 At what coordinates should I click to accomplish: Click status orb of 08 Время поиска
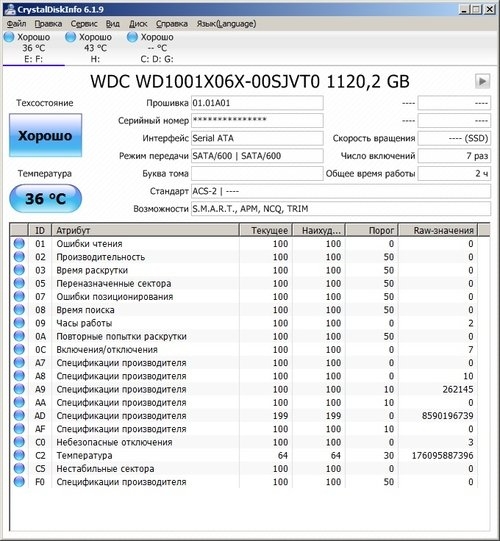coord(19,310)
